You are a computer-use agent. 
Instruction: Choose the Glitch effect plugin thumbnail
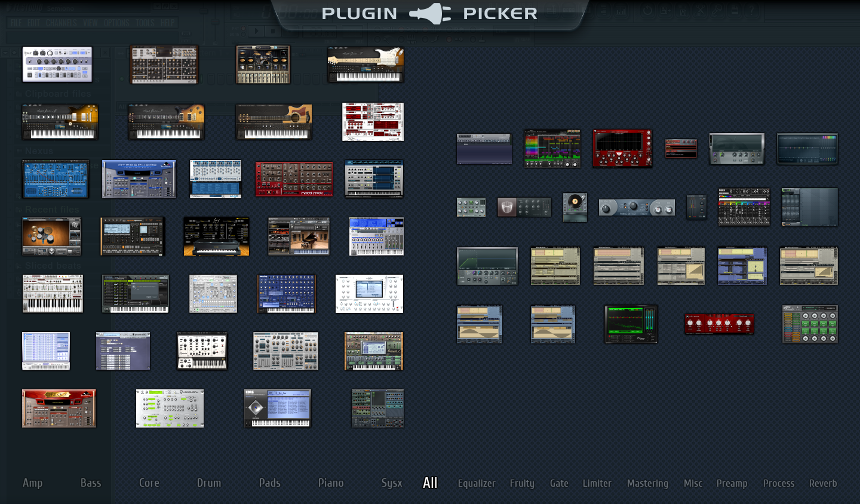click(744, 207)
